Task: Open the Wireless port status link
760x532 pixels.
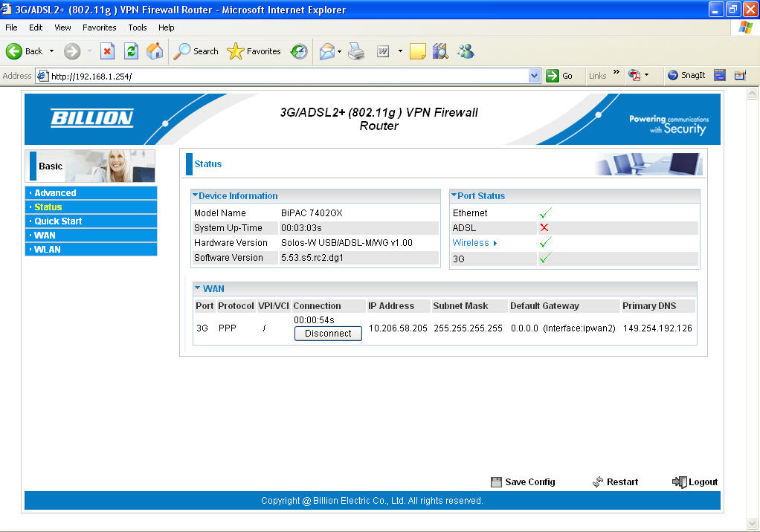Action: point(471,243)
